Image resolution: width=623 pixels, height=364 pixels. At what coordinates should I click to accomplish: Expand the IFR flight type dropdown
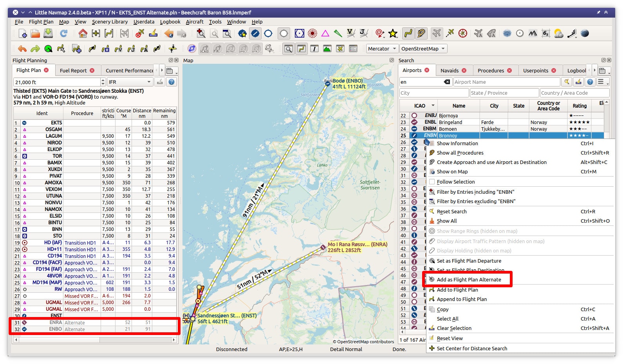[x=130, y=82]
